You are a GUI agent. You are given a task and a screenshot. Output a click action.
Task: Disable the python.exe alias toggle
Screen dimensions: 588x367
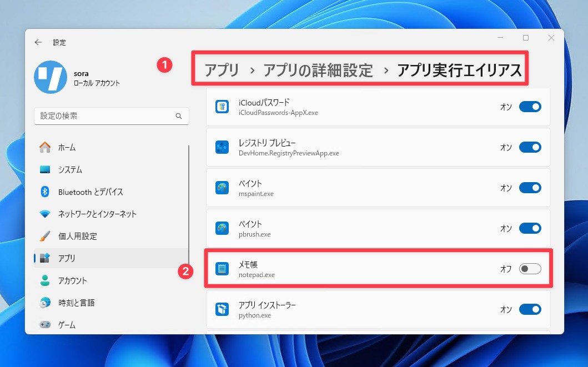(x=530, y=309)
